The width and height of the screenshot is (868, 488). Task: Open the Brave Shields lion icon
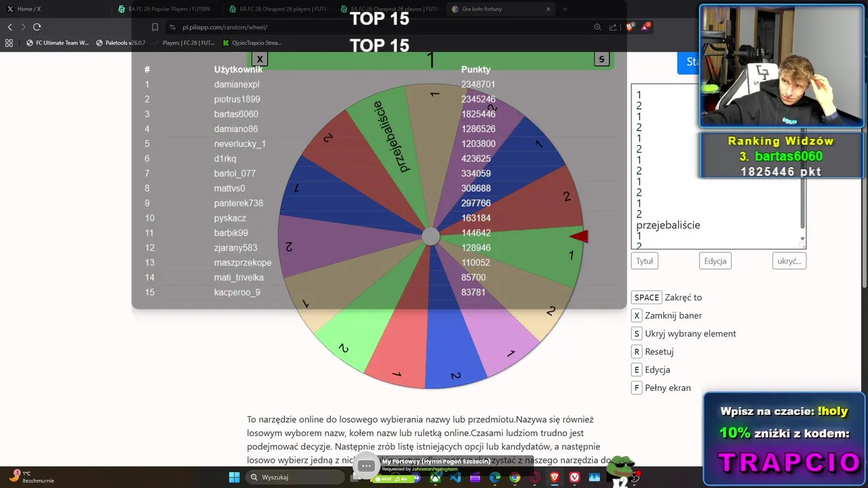630,26
